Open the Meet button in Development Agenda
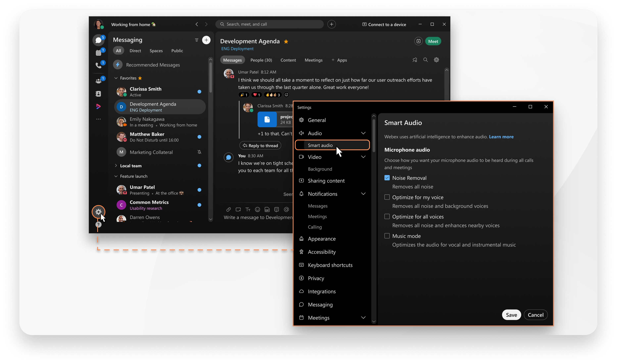 (433, 41)
